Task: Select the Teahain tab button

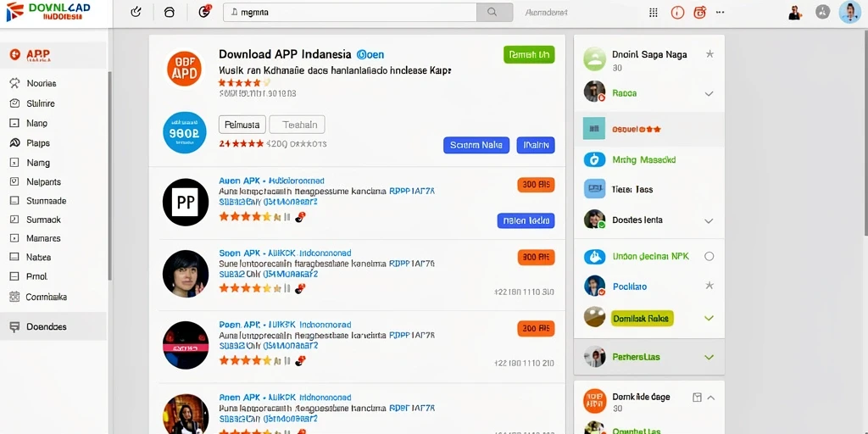Action: [298, 125]
